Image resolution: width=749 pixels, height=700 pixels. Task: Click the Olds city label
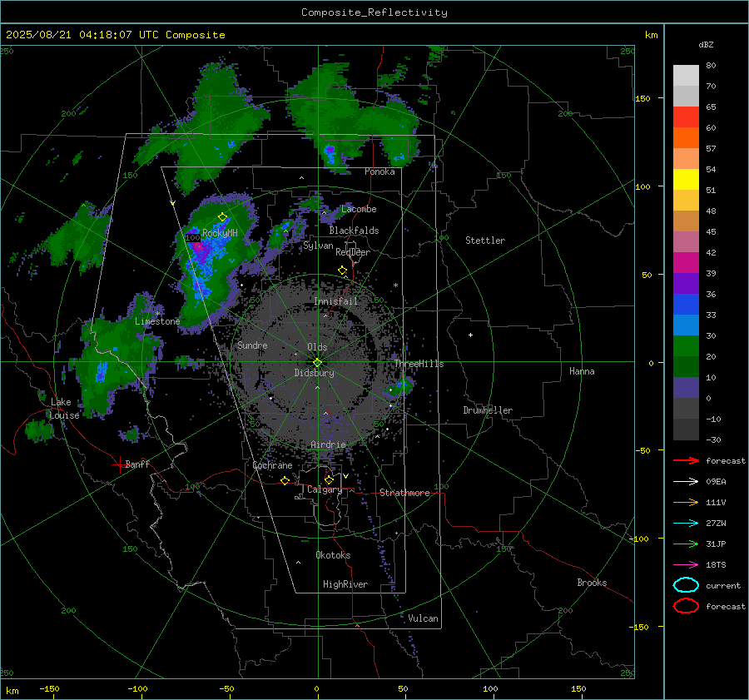pos(317,347)
